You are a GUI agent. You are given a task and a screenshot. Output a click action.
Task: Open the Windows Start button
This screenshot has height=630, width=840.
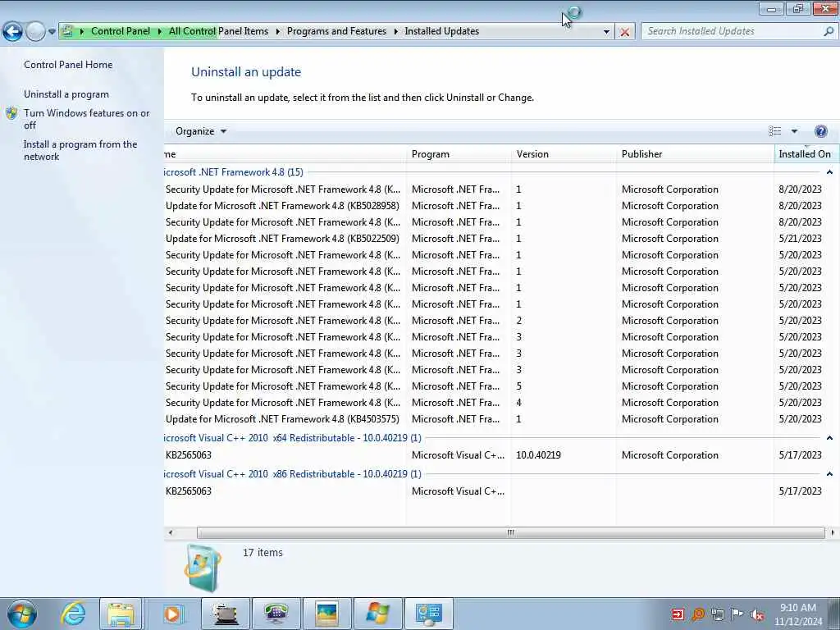pyautogui.click(x=22, y=614)
